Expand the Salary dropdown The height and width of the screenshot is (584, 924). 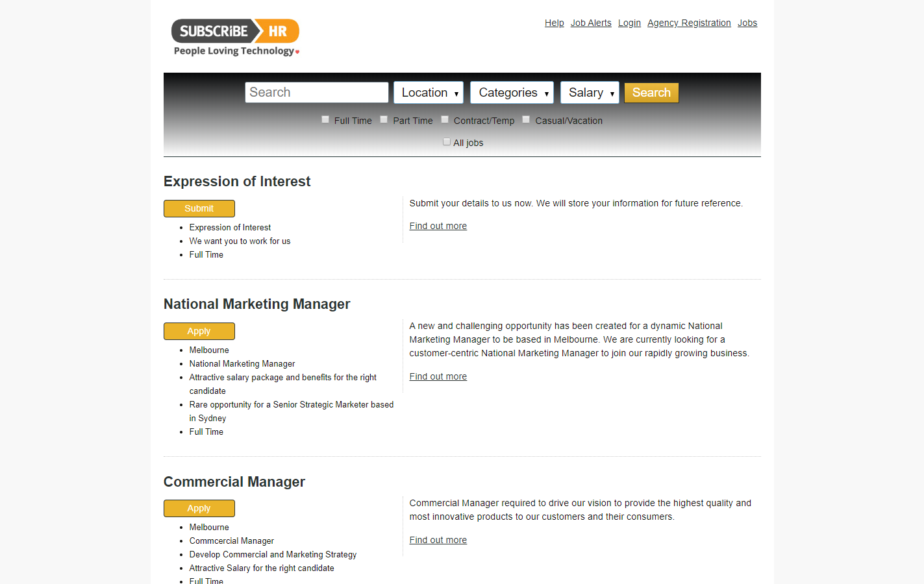(x=589, y=92)
